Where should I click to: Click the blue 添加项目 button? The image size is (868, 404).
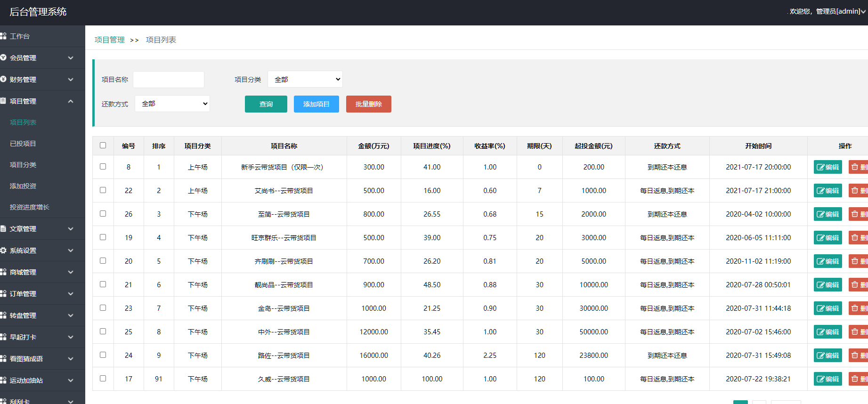[x=316, y=104]
